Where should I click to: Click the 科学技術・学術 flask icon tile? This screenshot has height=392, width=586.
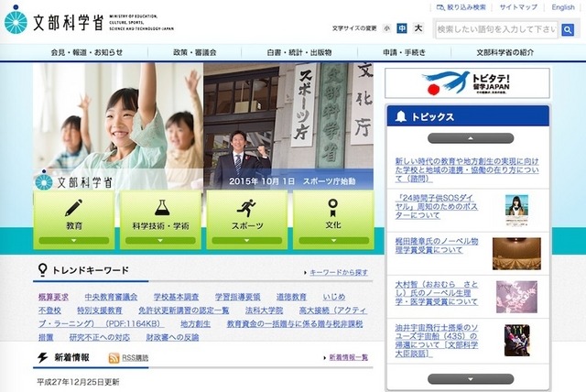[x=160, y=220]
